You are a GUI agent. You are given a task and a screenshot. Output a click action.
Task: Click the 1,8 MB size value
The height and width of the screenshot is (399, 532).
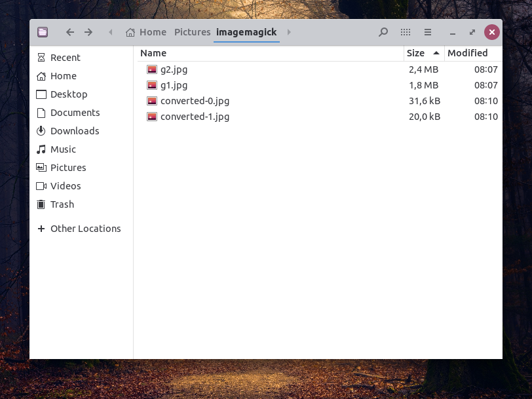click(x=423, y=85)
